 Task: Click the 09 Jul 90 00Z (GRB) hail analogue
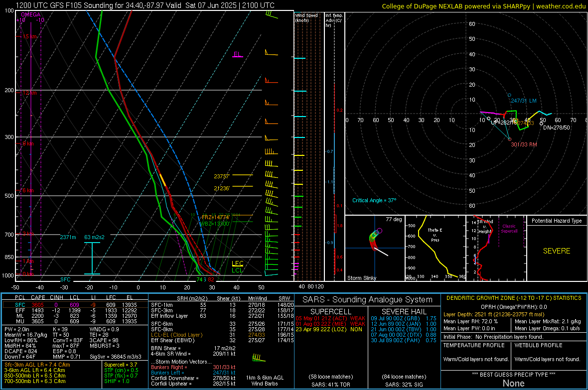coord(404,318)
